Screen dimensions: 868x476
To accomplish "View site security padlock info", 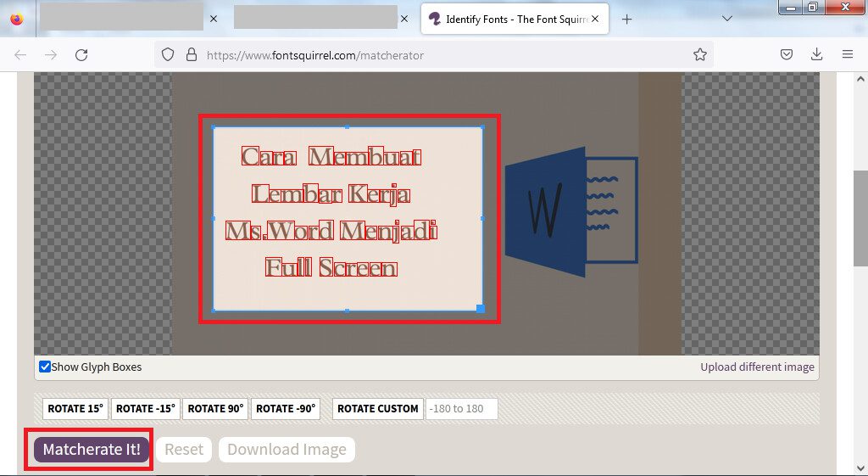I will point(192,54).
